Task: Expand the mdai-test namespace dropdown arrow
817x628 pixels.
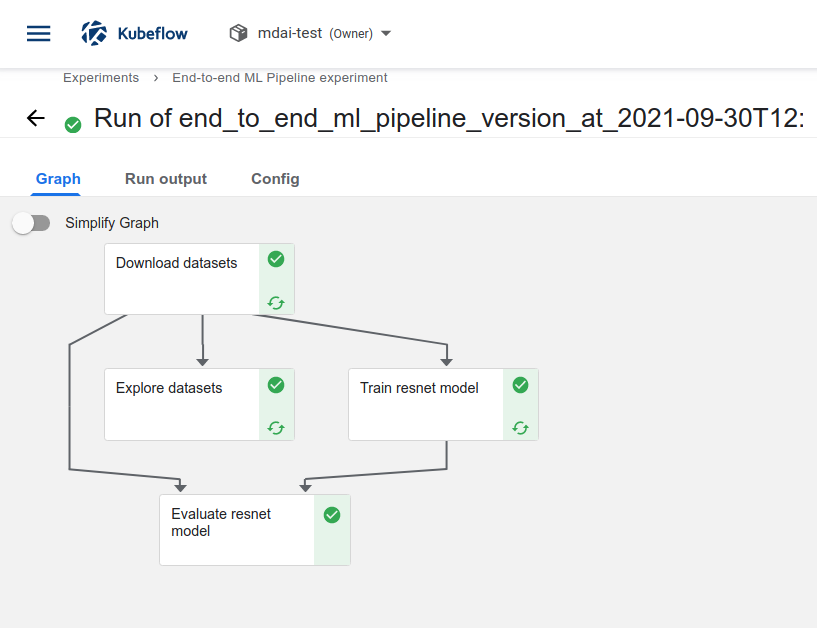Action: tap(386, 33)
